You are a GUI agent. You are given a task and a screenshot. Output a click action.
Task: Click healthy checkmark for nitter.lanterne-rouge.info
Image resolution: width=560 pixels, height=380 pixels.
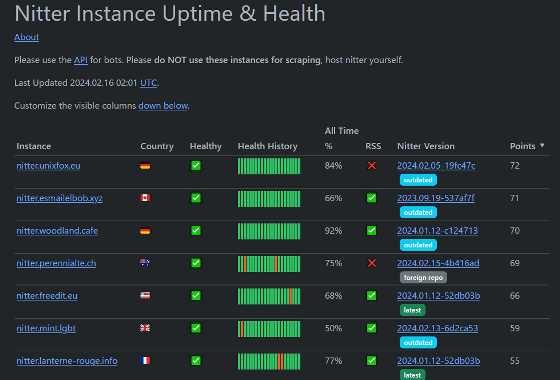tap(196, 360)
